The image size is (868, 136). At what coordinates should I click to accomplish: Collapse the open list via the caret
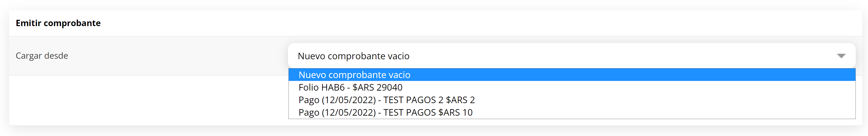(x=841, y=56)
